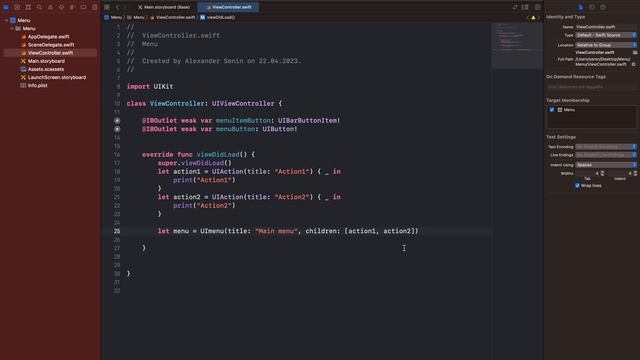
Task: Open the Find navigator magnifier icon
Action: pos(39,7)
